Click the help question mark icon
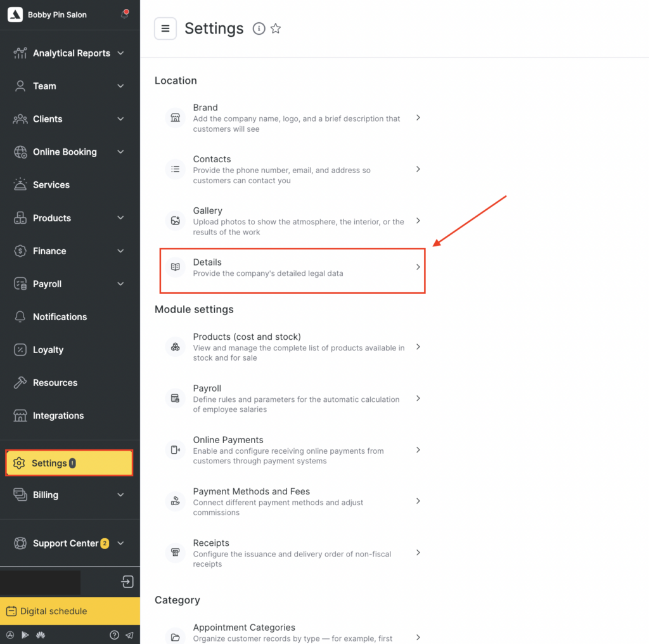This screenshot has width=649, height=644. 114,634
